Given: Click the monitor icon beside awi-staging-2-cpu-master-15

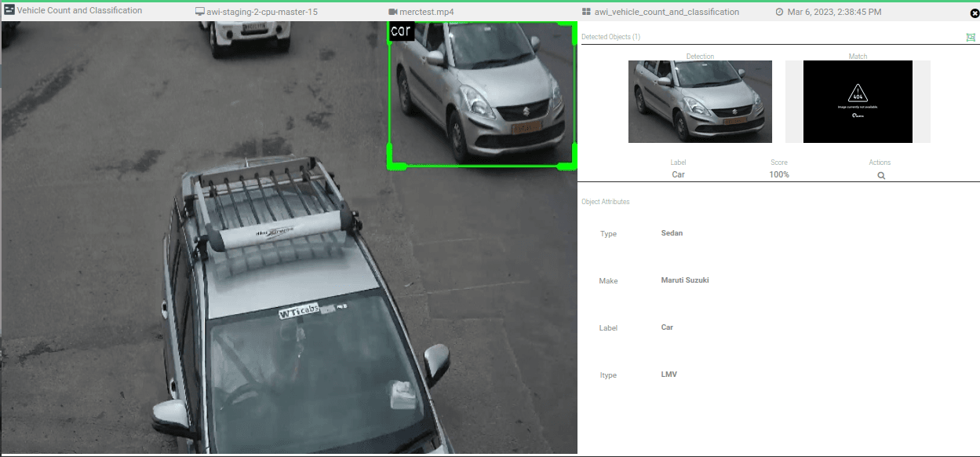Looking at the screenshot, I should [200, 13].
